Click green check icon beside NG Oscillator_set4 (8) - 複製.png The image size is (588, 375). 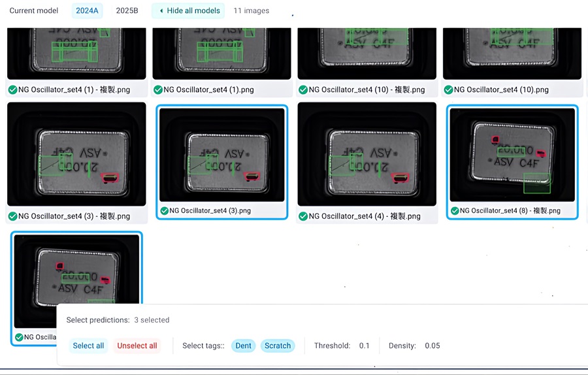click(454, 211)
